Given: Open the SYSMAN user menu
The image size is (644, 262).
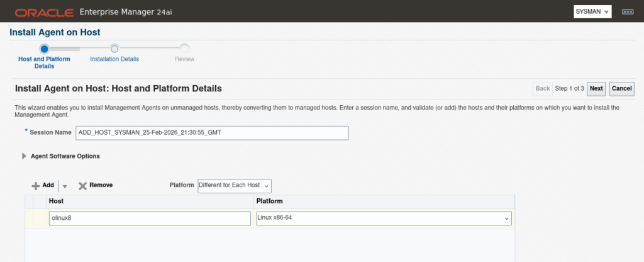Looking at the screenshot, I should (x=592, y=12).
